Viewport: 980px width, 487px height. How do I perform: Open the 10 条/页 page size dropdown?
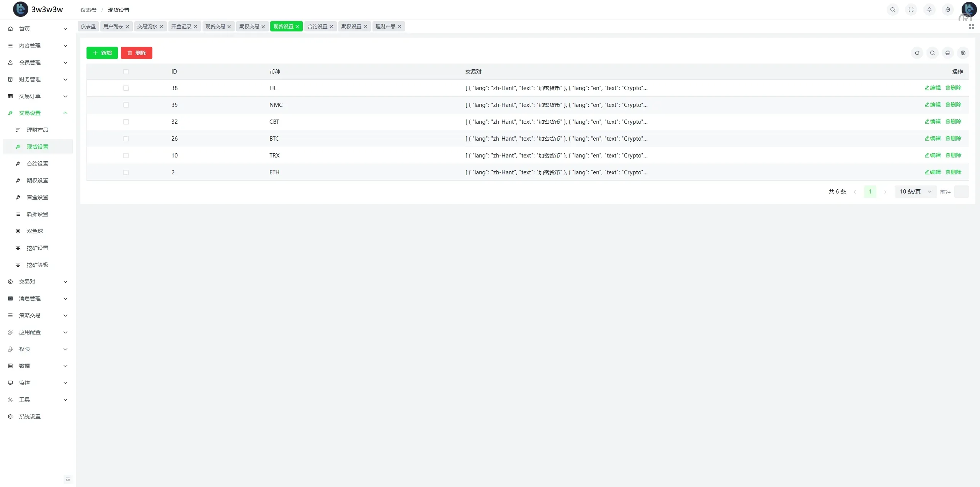[x=915, y=192]
